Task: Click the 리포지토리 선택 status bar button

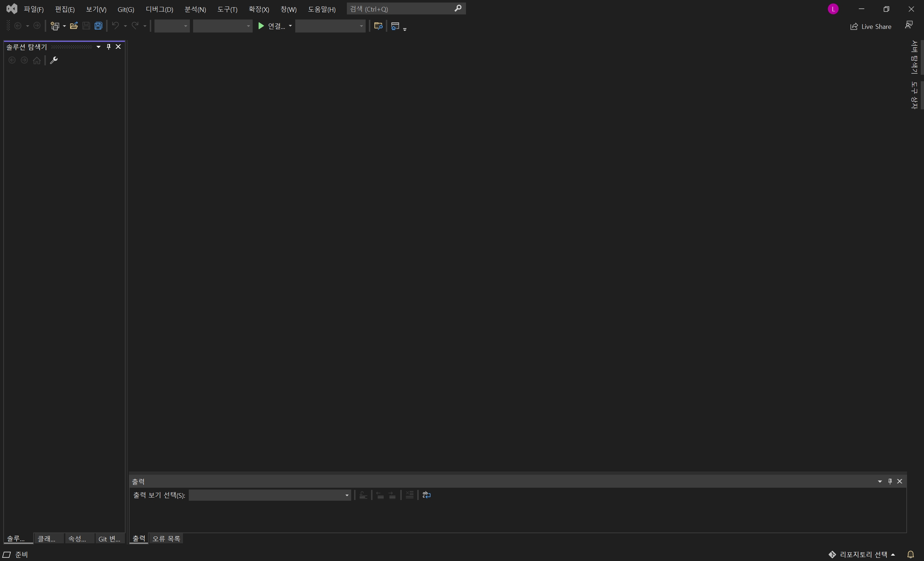Action: point(862,554)
